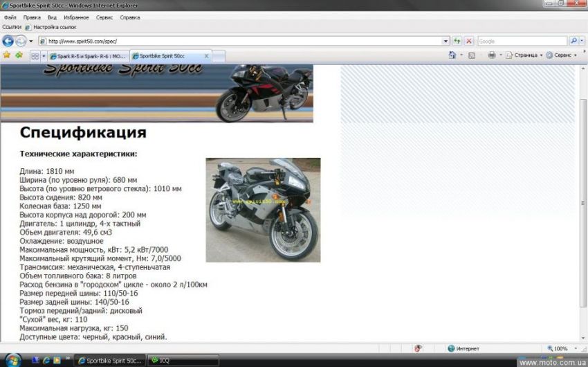
Task: Expand the tab list dropdown arrow
Action: click(x=44, y=56)
